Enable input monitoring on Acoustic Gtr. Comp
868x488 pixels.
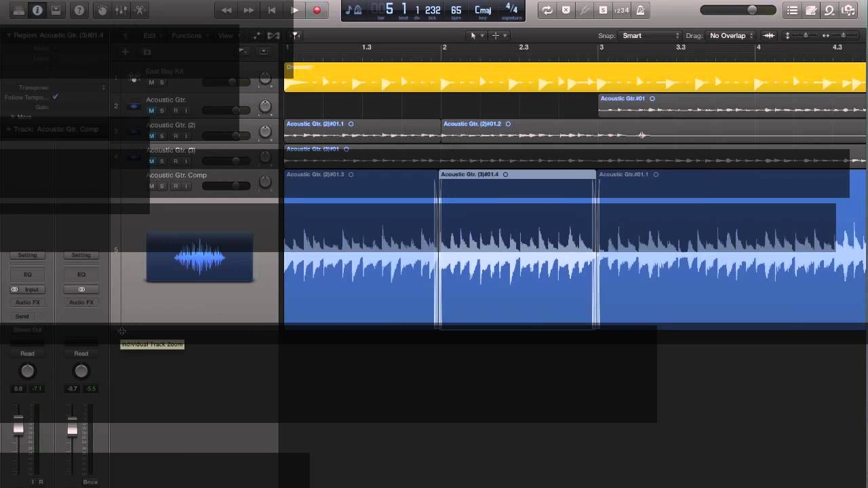pyautogui.click(x=186, y=186)
